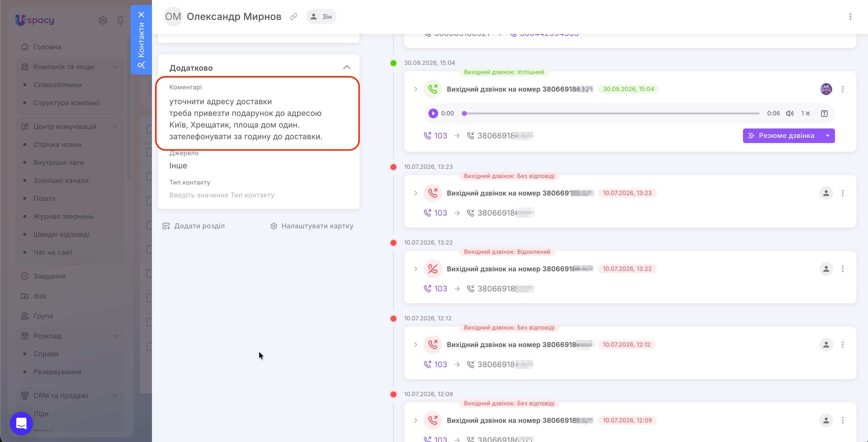
Task: Open options menu for 30.09.2026 15:04 call
Action: [x=843, y=89]
